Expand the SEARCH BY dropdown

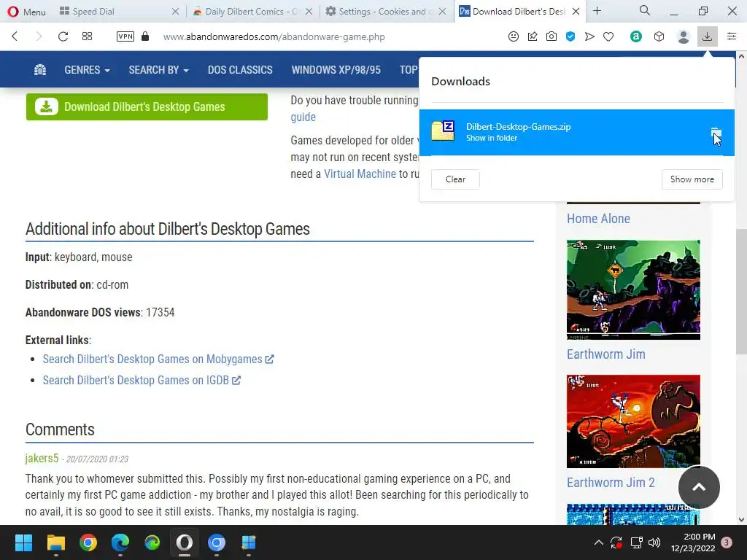158,70
